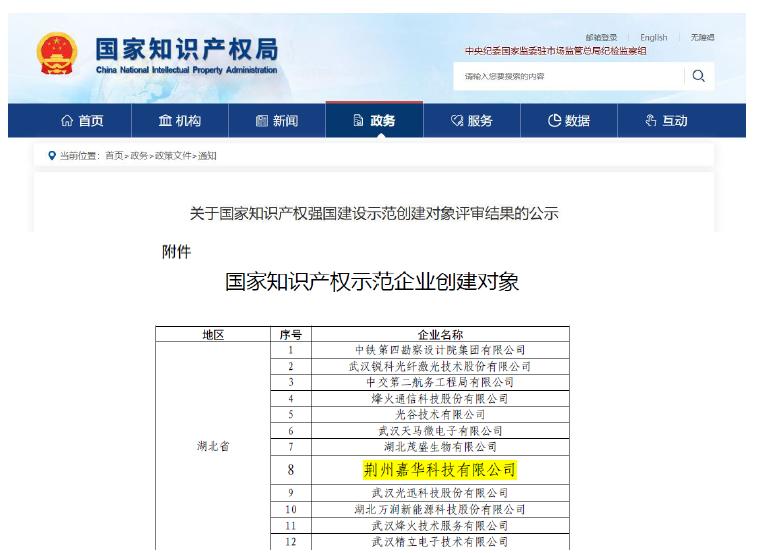The height and width of the screenshot is (553, 776).
Task: Click the 国家知识产权局 site title
Action: pyautogui.click(x=186, y=50)
